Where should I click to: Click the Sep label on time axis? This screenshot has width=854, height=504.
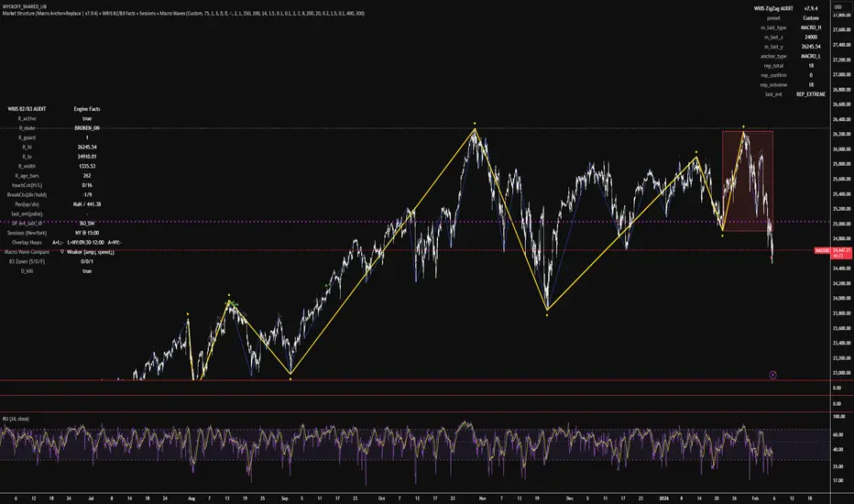(284, 498)
